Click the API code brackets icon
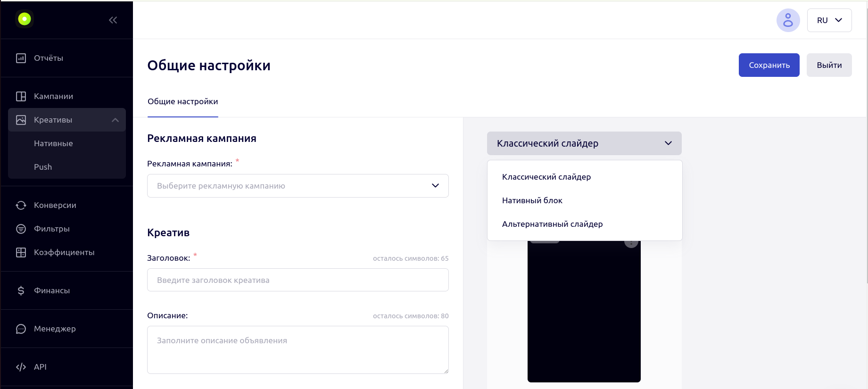The image size is (868, 389). [x=21, y=367]
